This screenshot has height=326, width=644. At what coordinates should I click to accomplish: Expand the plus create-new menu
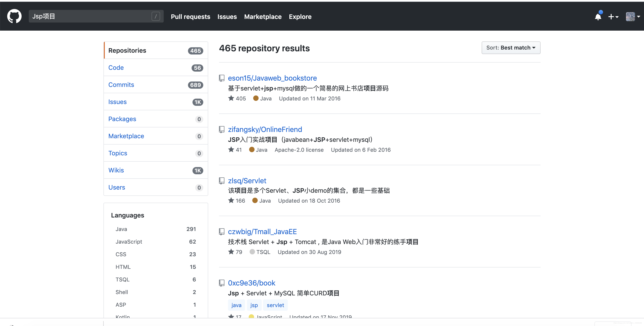(613, 16)
